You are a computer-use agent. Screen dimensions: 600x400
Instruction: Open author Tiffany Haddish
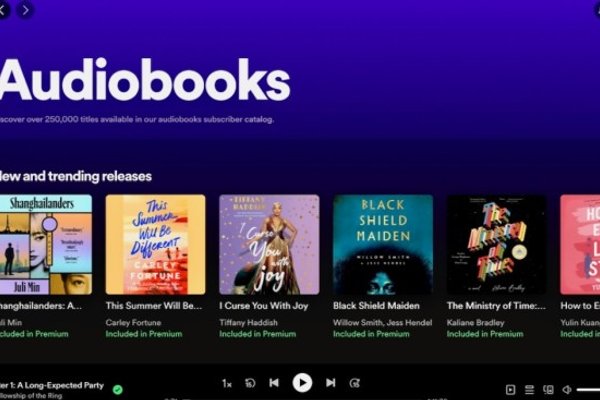pos(248,323)
